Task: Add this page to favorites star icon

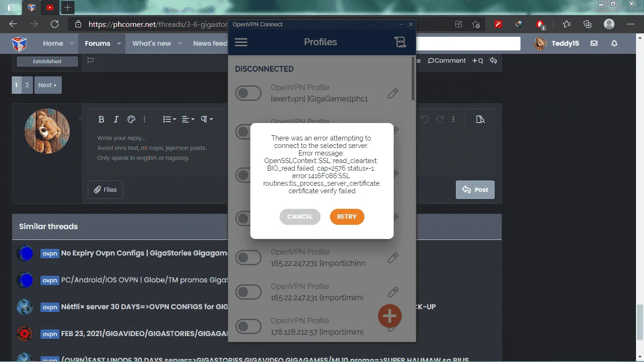Action: 476,24
